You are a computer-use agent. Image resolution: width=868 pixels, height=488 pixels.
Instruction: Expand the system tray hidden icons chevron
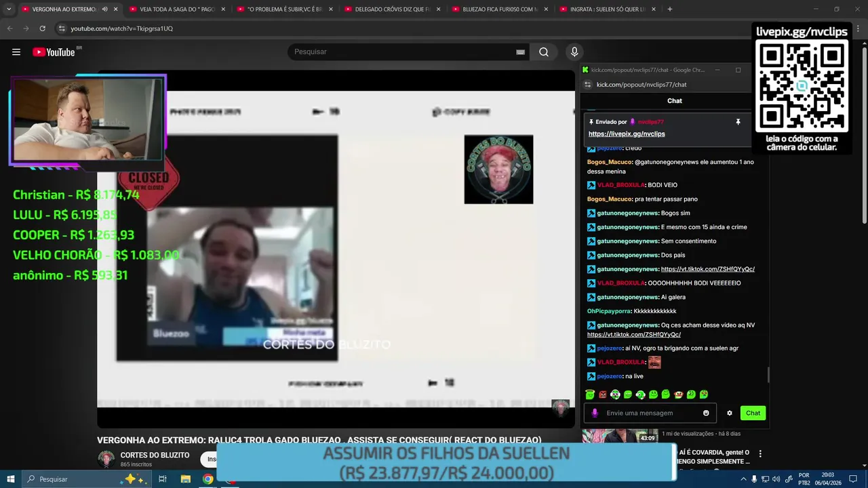[744, 479]
